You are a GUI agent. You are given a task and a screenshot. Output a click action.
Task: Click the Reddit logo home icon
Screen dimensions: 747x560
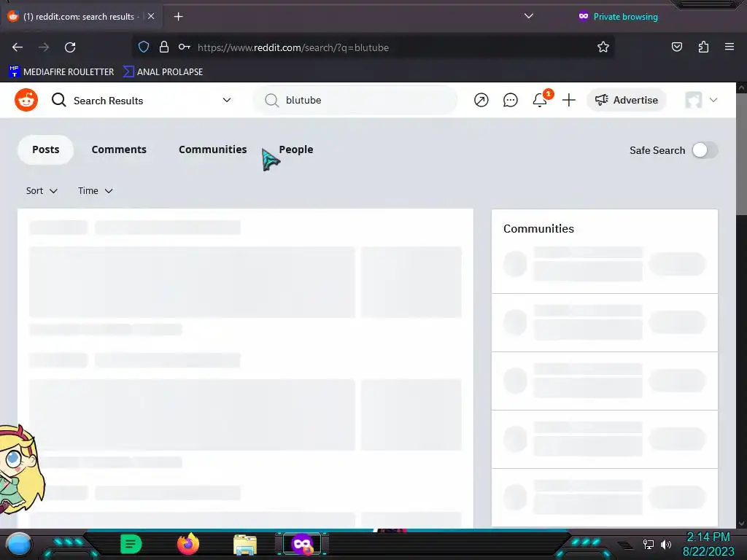pos(26,100)
